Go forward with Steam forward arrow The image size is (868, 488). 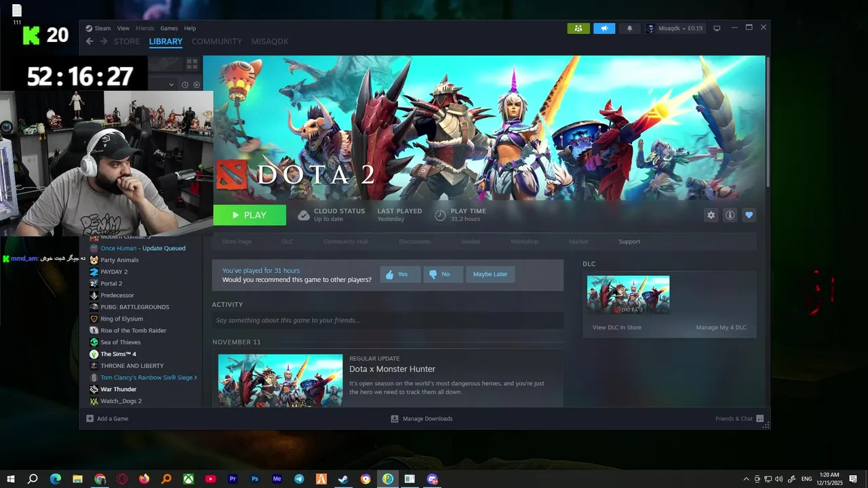tap(104, 41)
